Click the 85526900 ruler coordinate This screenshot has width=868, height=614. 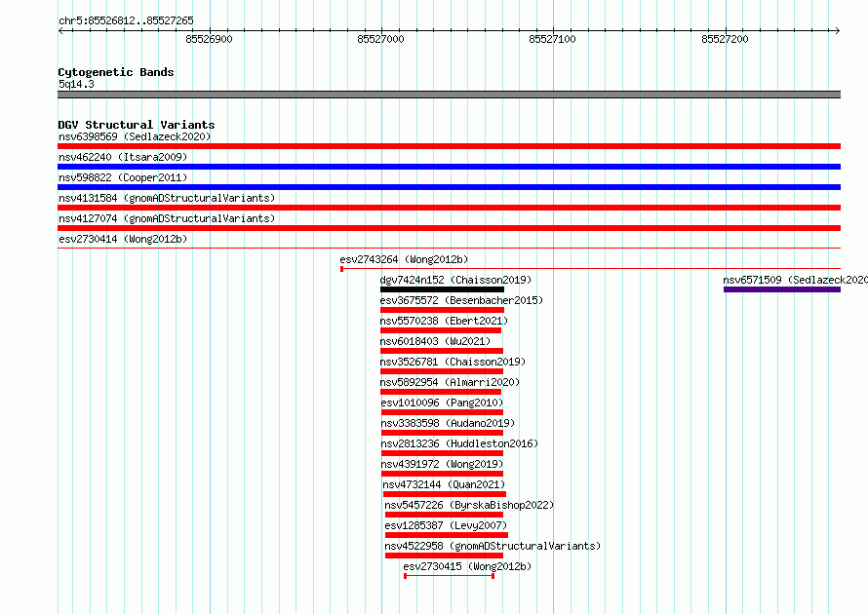(210, 39)
